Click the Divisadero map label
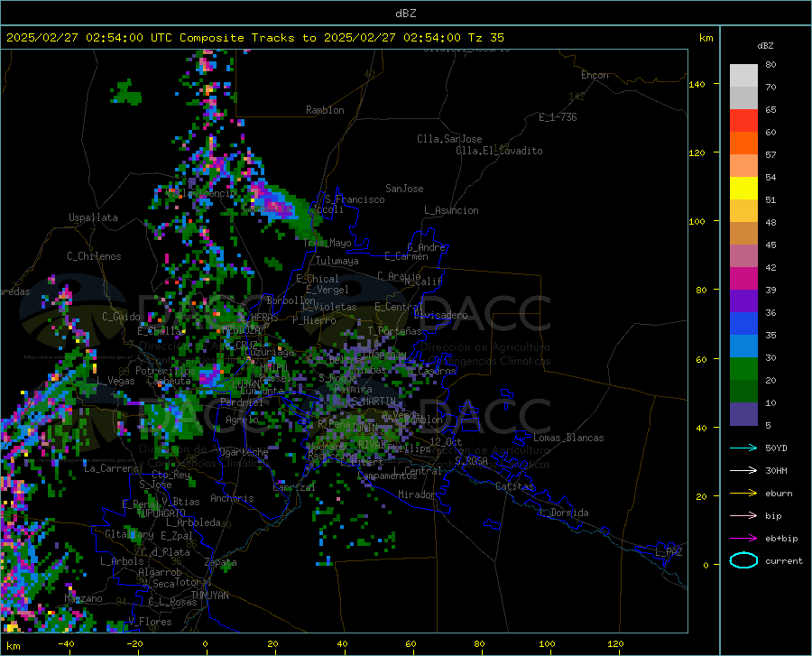Viewport: 812px width, 656px height. pos(440,315)
